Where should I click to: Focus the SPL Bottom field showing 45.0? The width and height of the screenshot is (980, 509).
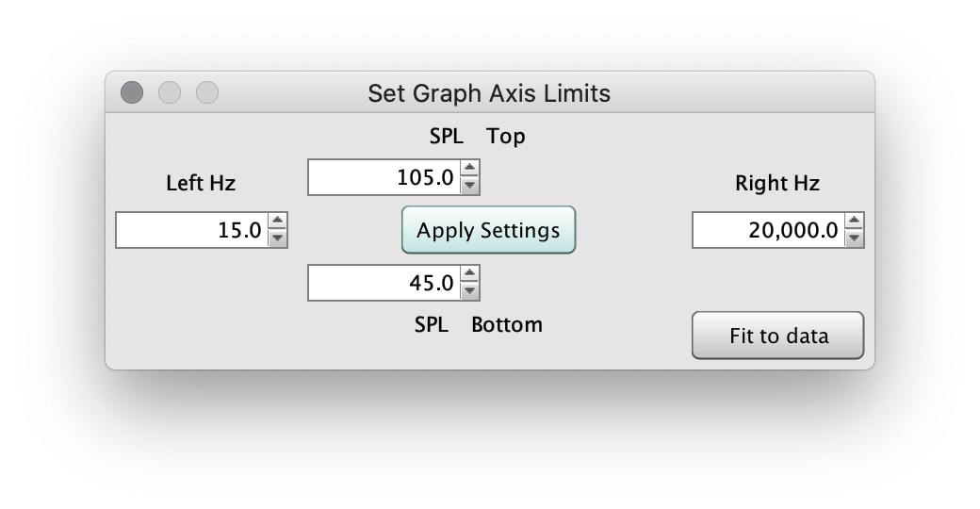pos(384,283)
